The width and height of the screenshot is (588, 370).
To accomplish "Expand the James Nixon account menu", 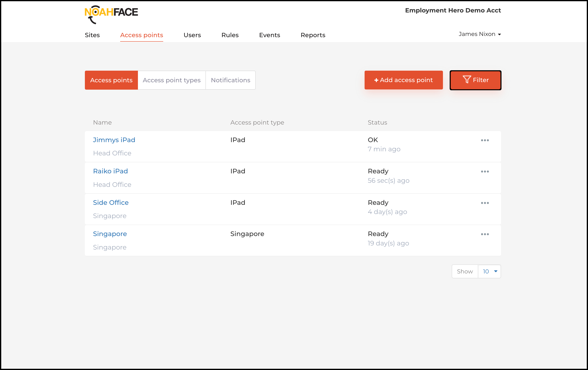I will point(479,34).
